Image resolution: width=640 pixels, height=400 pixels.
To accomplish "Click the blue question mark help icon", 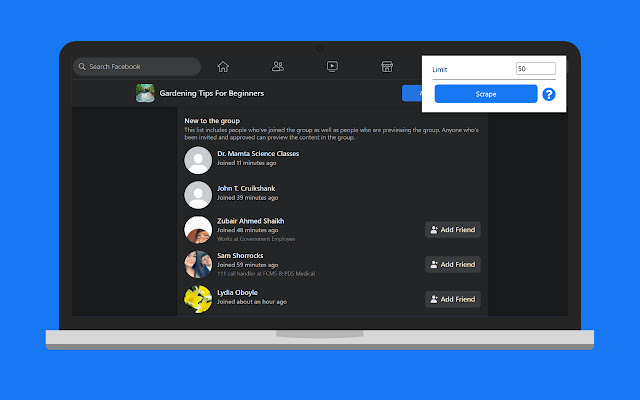I will pos(548,95).
